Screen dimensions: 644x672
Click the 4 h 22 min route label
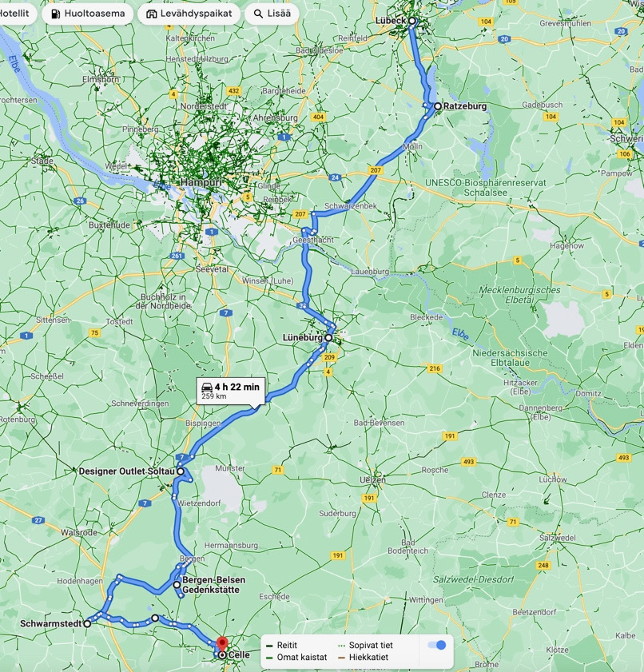tap(236, 388)
